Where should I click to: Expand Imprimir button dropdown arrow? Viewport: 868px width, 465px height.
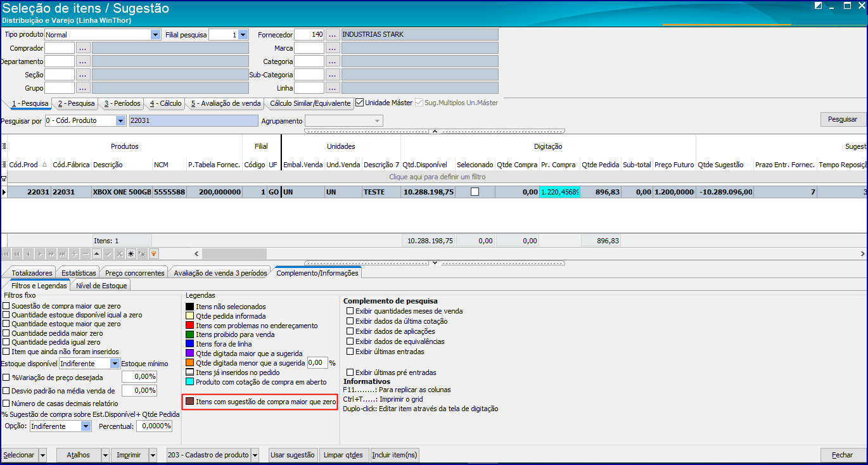(x=153, y=455)
